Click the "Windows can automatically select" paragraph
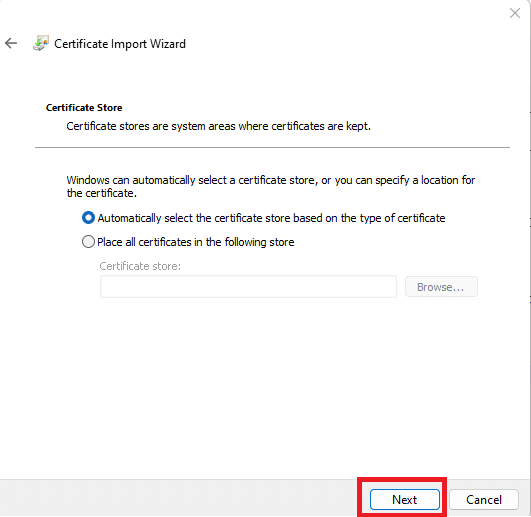The height and width of the screenshot is (517, 531). [x=271, y=187]
